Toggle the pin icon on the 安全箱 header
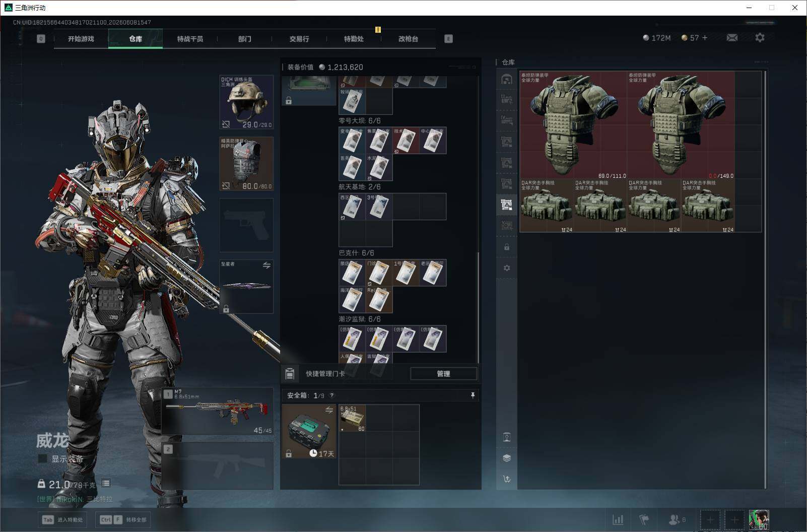Viewport: 807px width, 532px height. 473,395
